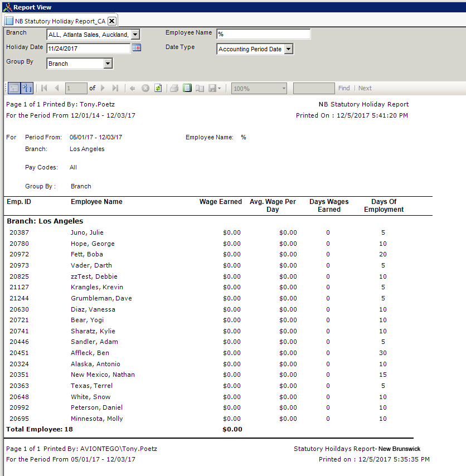Go to the previous page arrow
The image size is (466, 476).
tap(57, 88)
